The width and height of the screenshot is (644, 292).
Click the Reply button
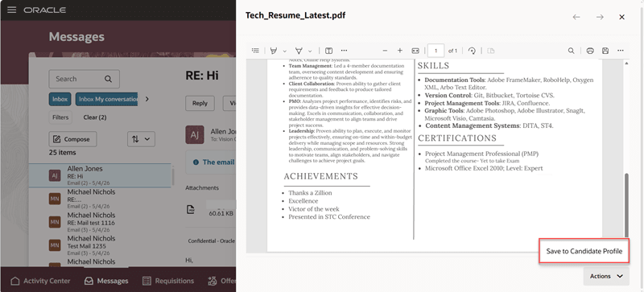(x=200, y=103)
